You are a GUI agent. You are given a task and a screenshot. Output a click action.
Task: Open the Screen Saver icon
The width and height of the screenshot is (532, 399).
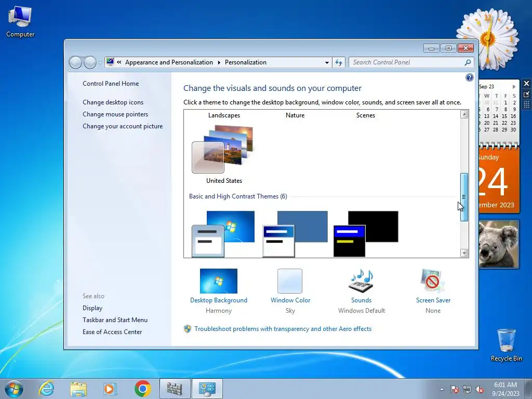[x=433, y=281]
